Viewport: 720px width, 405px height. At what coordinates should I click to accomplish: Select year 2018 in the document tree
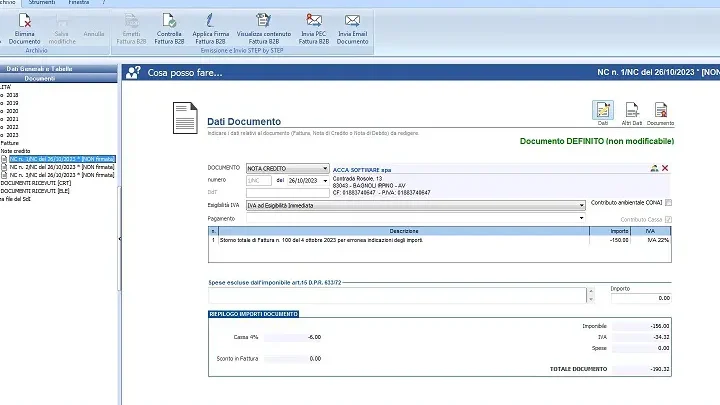click(12, 95)
